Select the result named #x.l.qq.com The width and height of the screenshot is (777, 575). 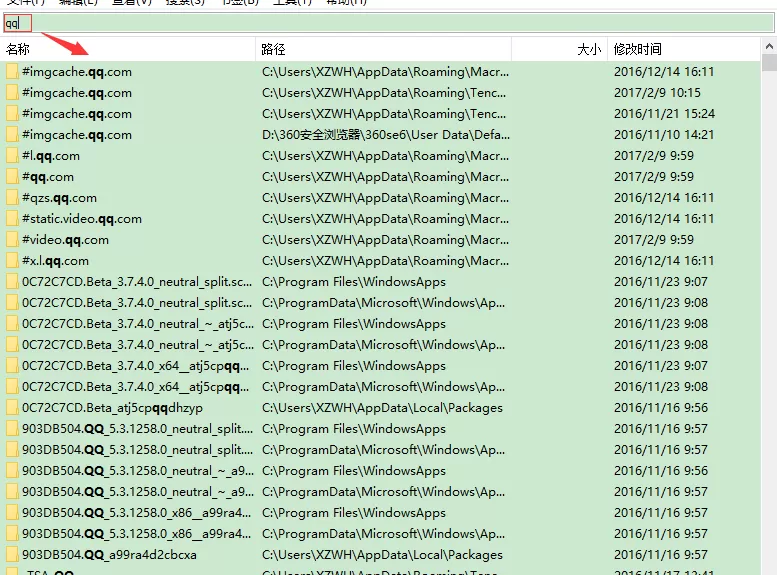pyautogui.click(x=55, y=261)
